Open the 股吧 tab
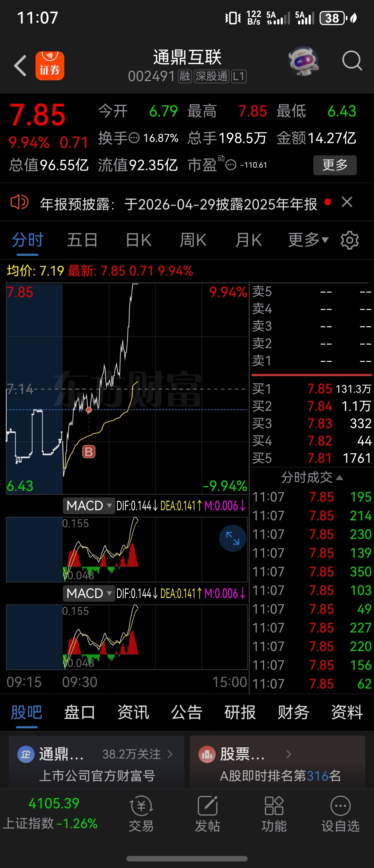This screenshot has width=374, height=868. pos(27,713)
